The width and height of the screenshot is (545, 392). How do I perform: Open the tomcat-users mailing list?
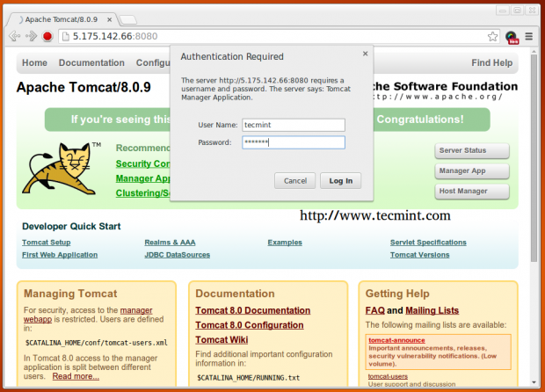click(x=388, y=376)
